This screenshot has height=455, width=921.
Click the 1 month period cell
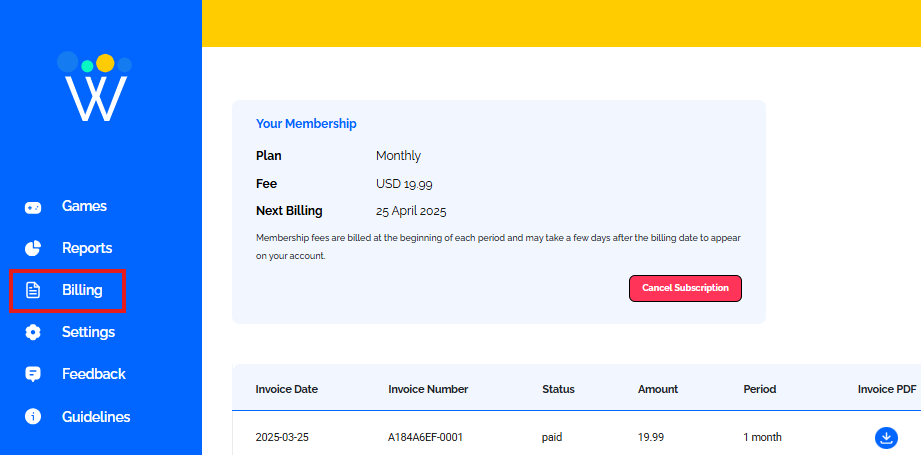762,437
